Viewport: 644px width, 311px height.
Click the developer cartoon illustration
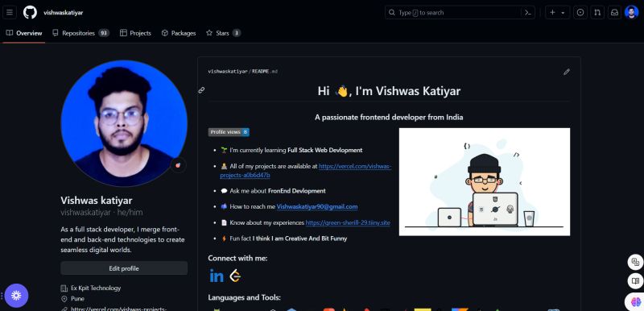[x=485, y=182]
